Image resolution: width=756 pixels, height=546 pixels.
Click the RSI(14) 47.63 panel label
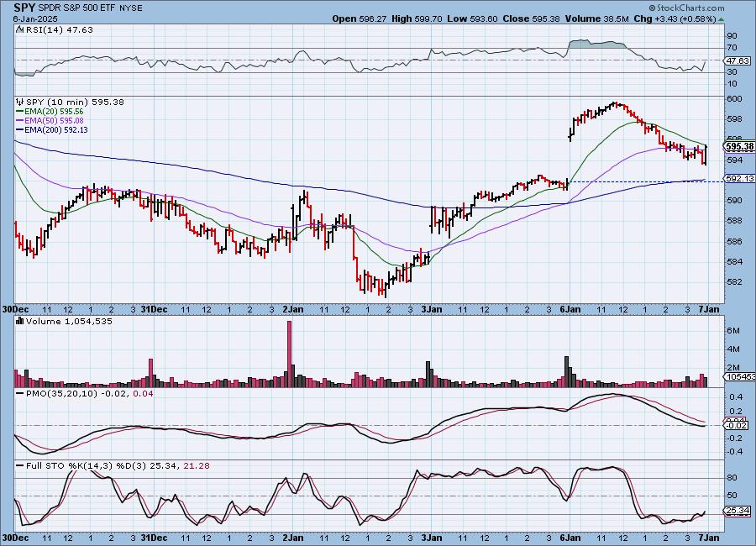point(59,29)
